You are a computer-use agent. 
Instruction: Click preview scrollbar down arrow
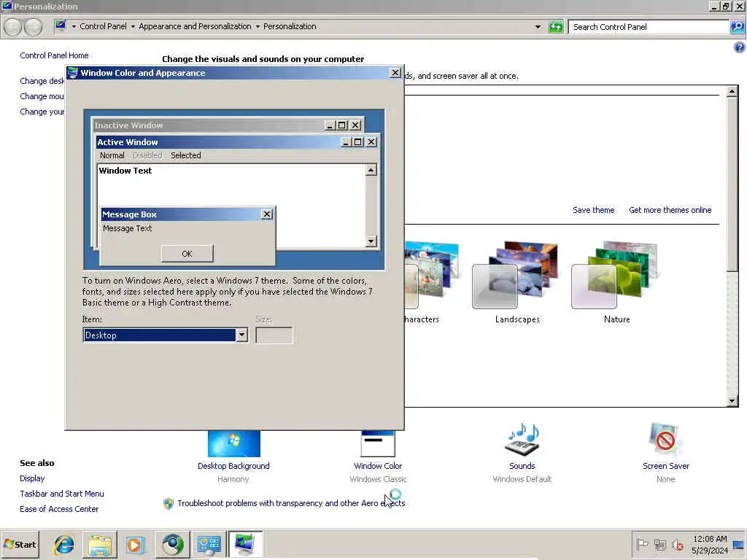tap(371, 241)
